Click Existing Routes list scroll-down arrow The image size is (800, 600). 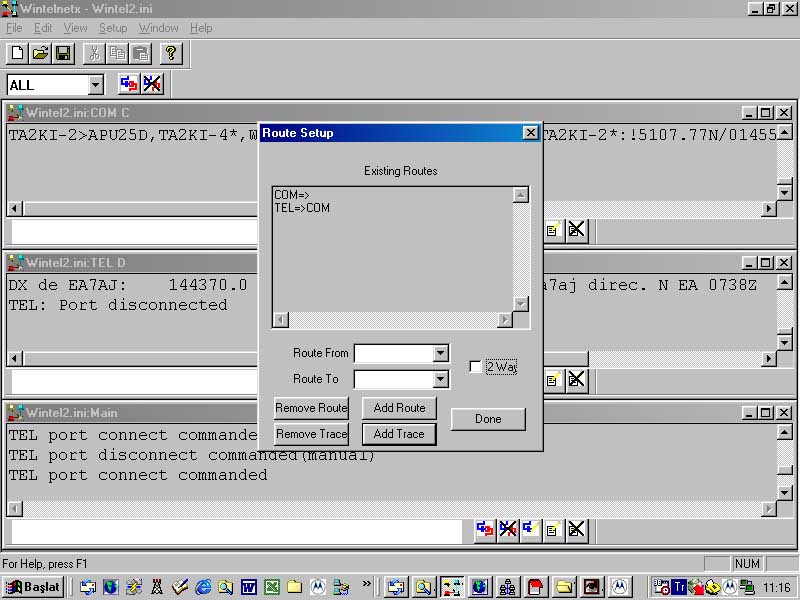(520, 304)
